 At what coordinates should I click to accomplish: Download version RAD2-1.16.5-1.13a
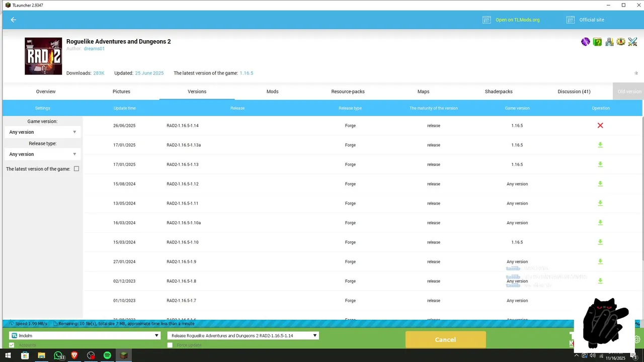[600, 145]
